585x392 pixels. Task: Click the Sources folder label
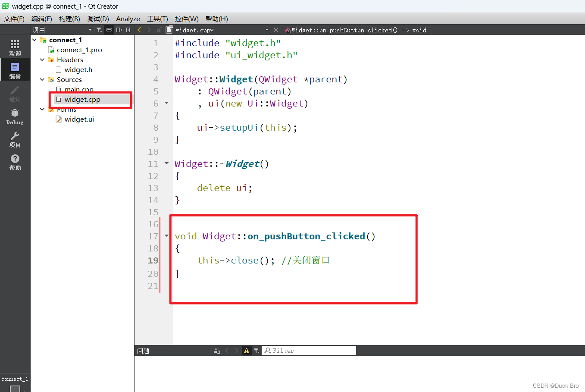pos(69,79)
